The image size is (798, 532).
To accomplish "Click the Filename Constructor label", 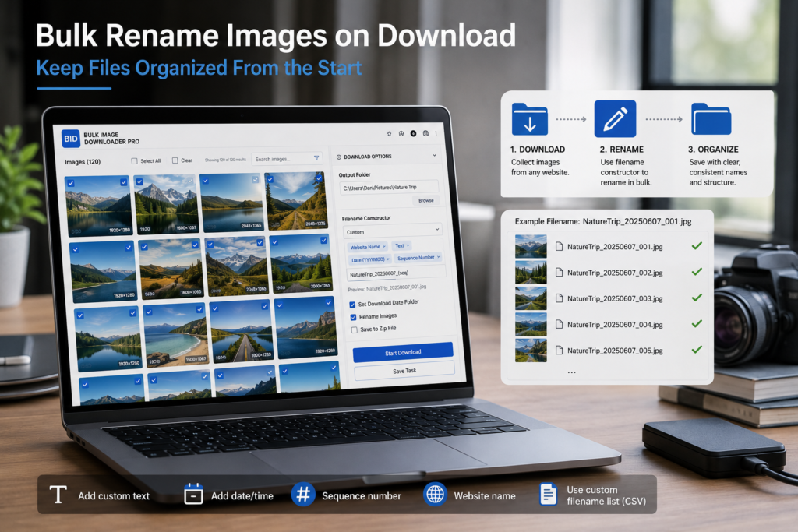I will click(366, 218).
